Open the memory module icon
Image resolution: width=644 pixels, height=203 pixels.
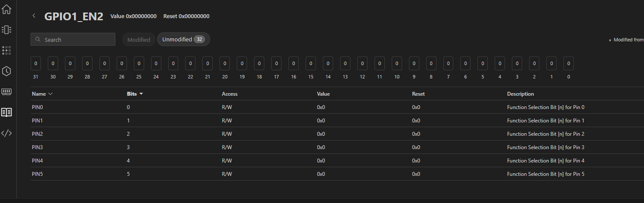(x=6, y=91)
